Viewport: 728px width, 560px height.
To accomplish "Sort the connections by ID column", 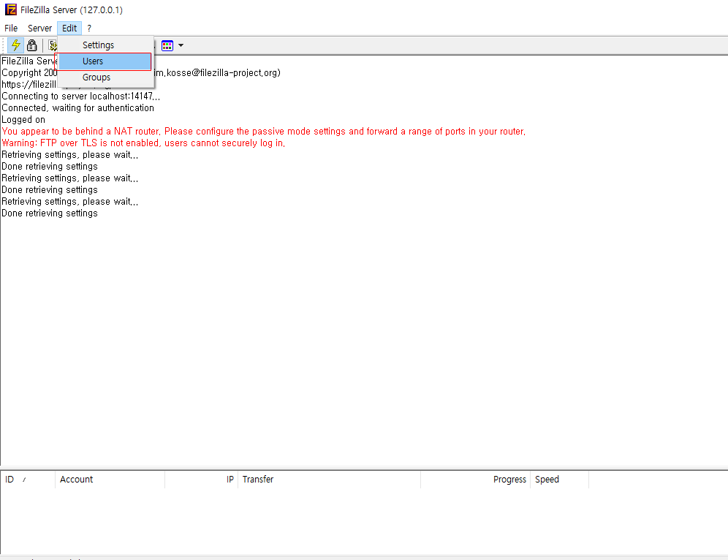I will (28, 479).
